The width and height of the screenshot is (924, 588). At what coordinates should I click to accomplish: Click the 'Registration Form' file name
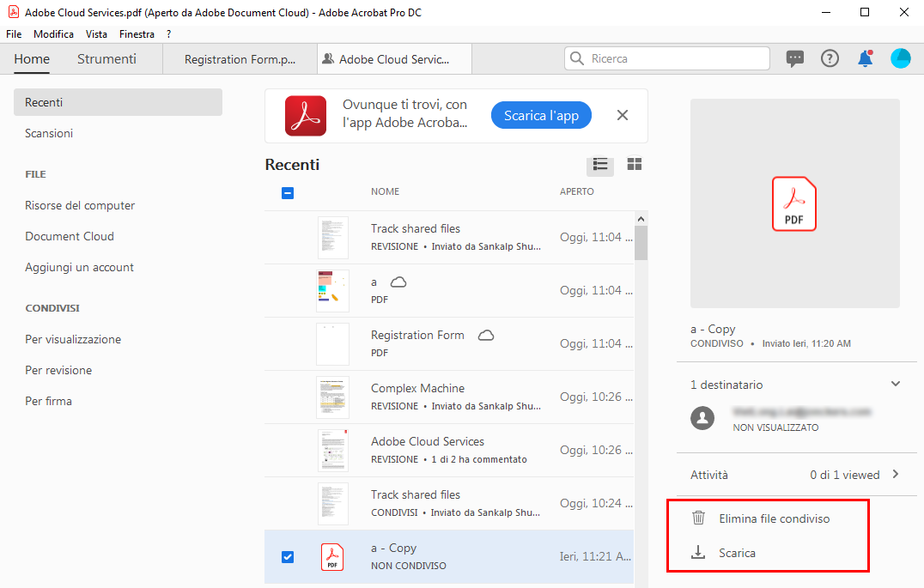click(x=417, y=335)
